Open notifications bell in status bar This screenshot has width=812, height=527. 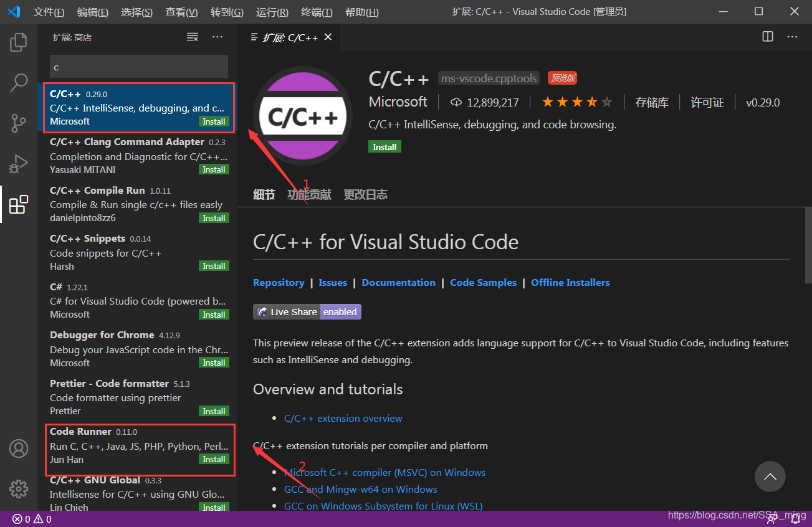coord(795,519)
